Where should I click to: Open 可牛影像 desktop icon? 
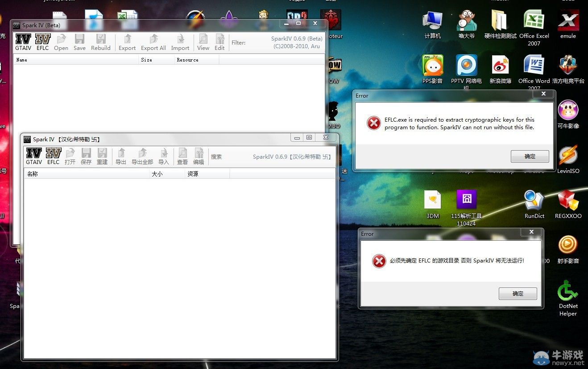pos(568,115)
